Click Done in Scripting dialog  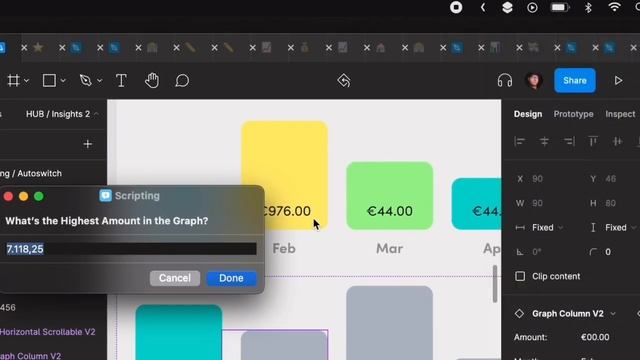231,278
